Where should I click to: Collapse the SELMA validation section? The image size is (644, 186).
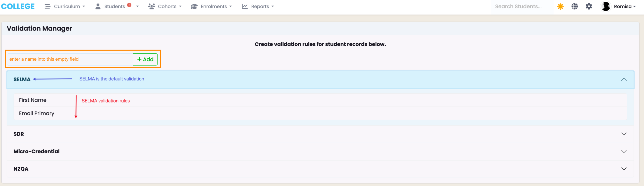click(624, 80)
